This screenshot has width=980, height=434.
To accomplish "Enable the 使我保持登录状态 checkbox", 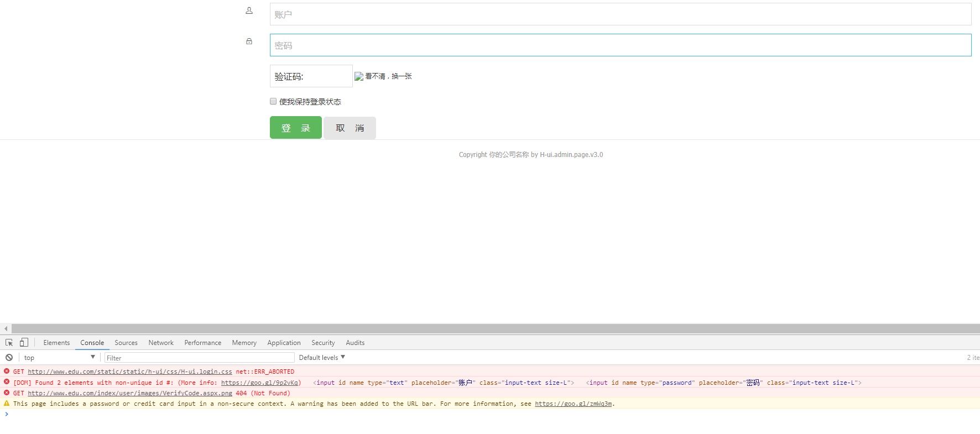I will point(273,101).
